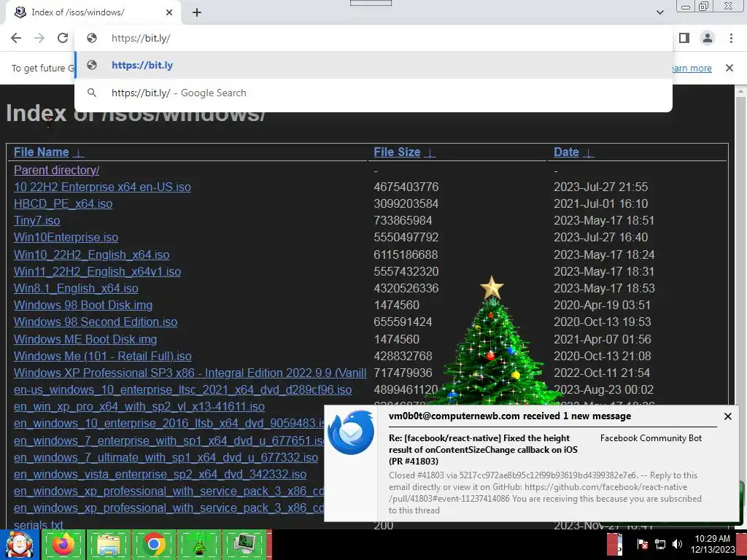
Task: Click the descending arrow next to File Name
Action: click(79, 153)
